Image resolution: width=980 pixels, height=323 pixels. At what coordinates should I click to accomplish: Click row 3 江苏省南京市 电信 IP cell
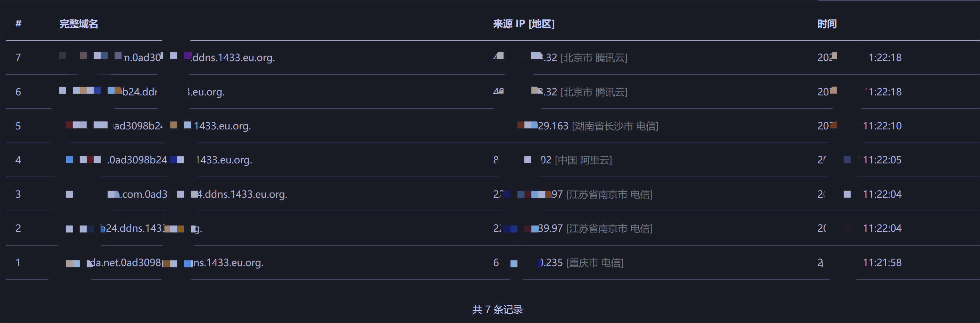(573, 194)
